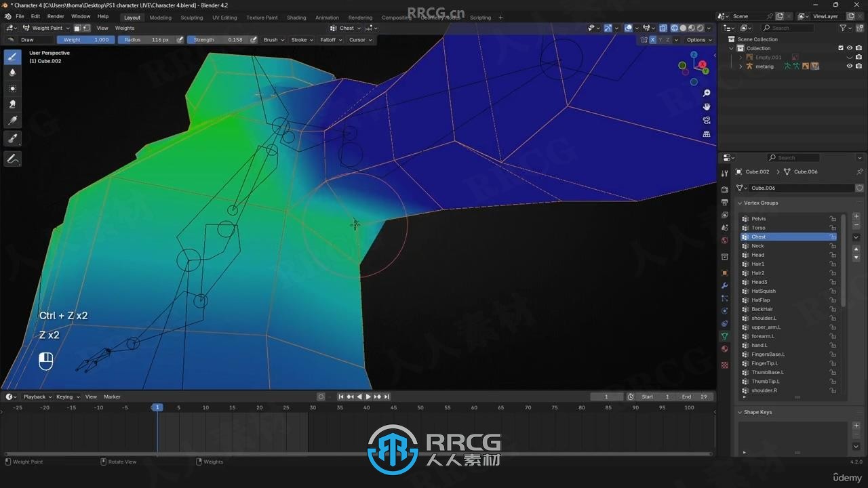Hide metarig in viewport via eye icon
Viewport: 868px width, 488px height.
849,66
